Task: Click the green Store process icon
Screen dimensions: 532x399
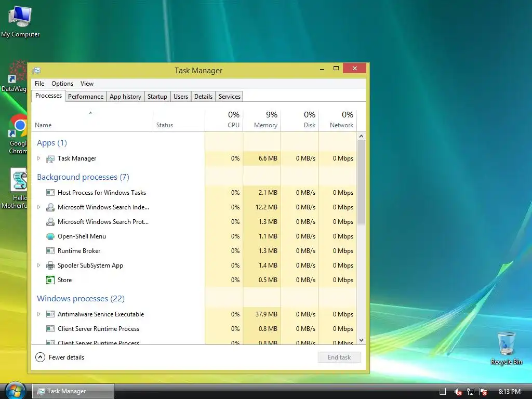Action: [50, 280]
